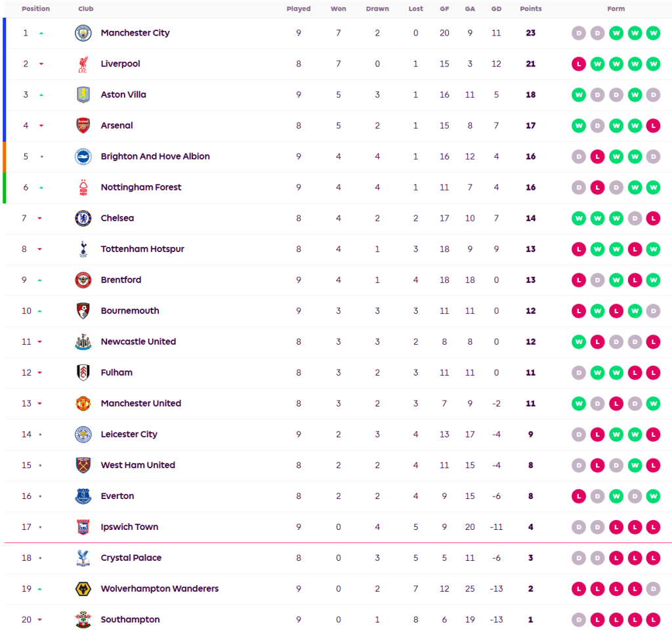Click the Everton club crest
672x633 pixels.
(83, 496)
